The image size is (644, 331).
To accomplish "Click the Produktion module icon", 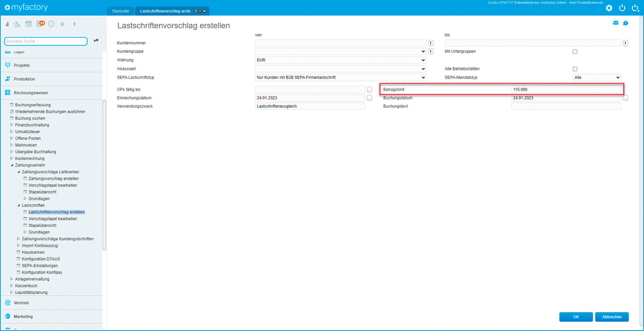I will coord(8,79).
